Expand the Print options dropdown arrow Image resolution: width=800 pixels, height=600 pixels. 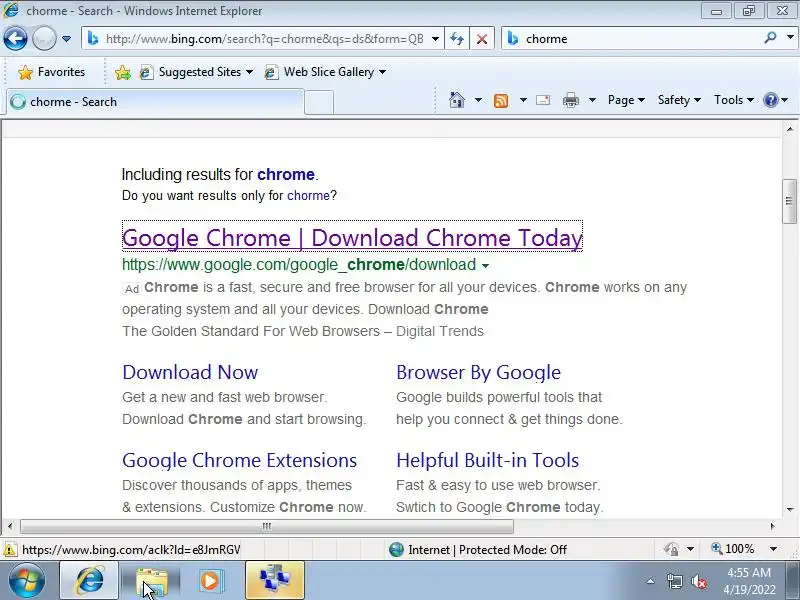click(x=592, y=100)
